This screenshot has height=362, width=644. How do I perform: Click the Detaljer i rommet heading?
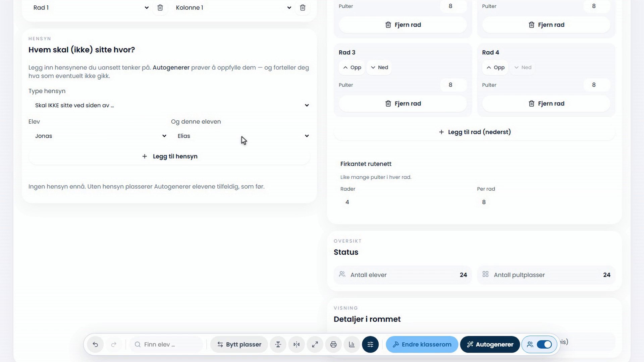coord(367,319)
